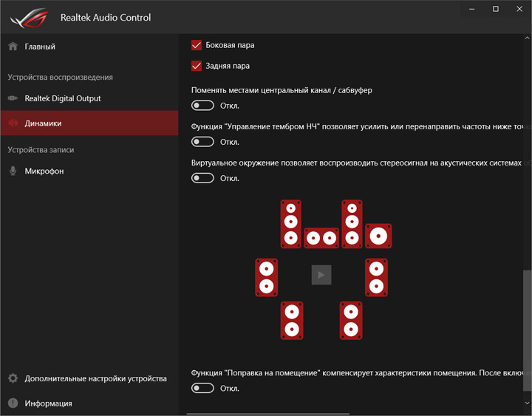This screenshot has width=532, height=416.
Task: Enable the Виртуальное окружение toggle
Action: (202, 178)
